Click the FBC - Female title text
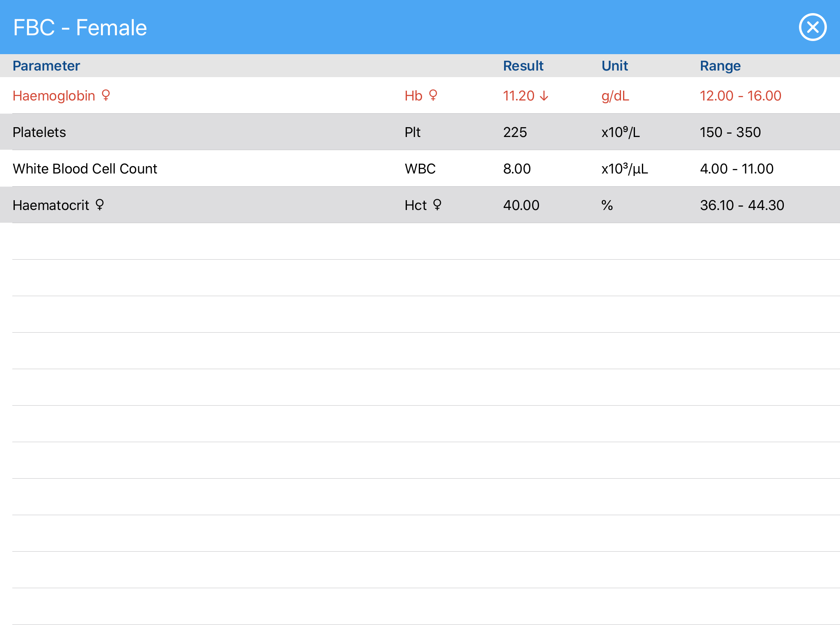Image resolution: width=840 pixels, height=630 pixels. pos(80,27)
